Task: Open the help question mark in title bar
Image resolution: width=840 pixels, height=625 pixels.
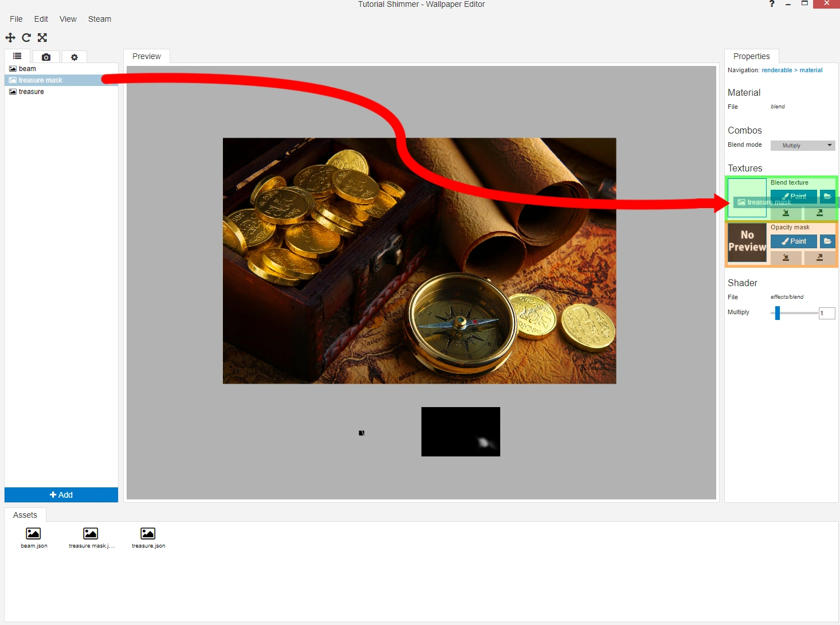Action: pos(772,4)
